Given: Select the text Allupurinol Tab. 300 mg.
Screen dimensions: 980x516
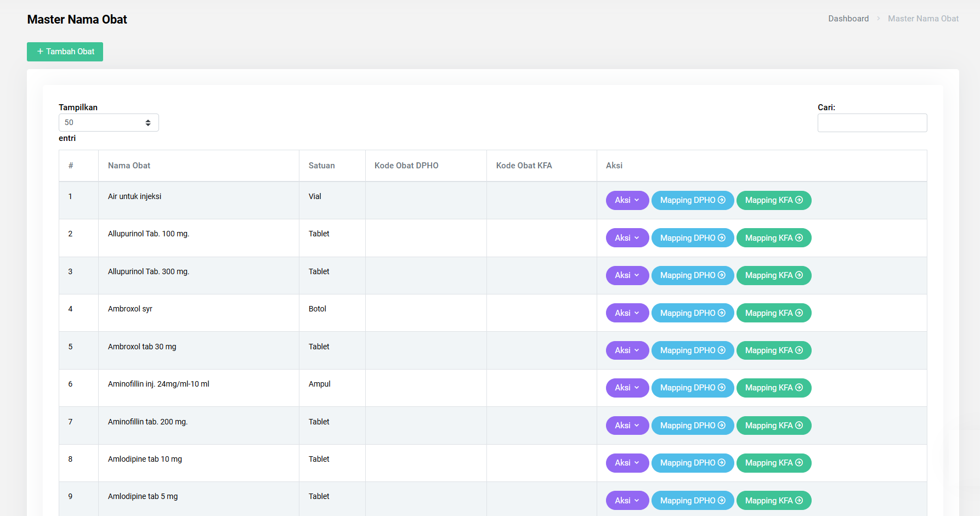Looking at the screenshot, I should point(149,271).
